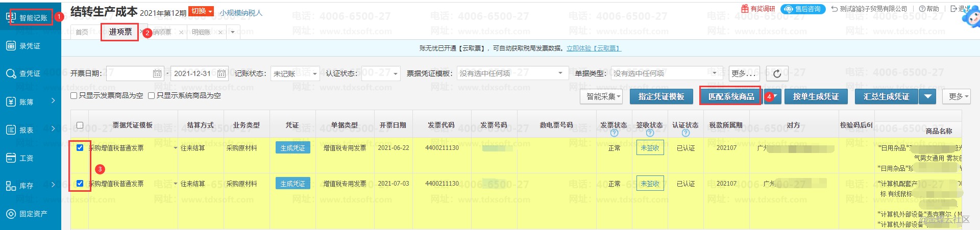Viewport: 980px width, 230px height.
Task: Click the end date field 2021-12-31
Action: tap(193, 73)
